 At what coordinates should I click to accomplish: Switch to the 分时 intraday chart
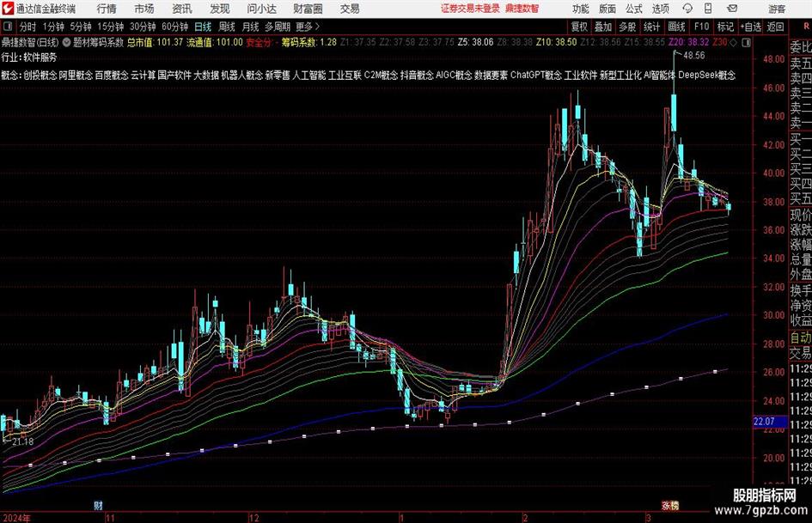click(x=28, y=27)
